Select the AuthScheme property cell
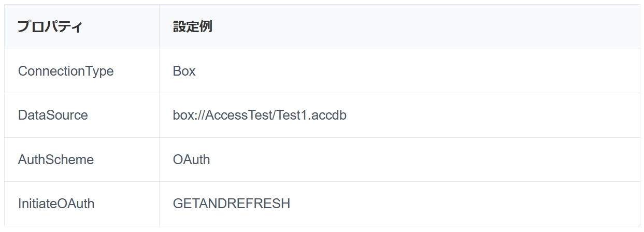The width and height of the screenshot is (644, 232). coord(56,160)
